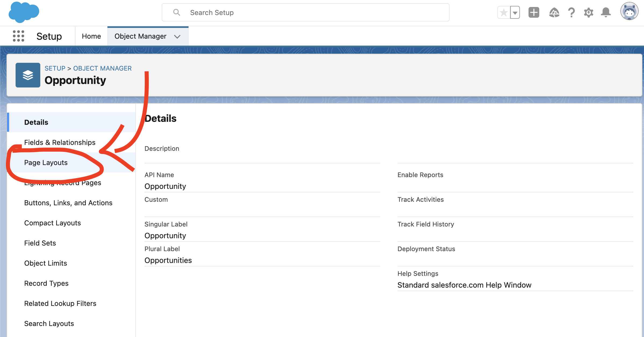Open the help question mark icon
This screenshot has width=644, height=337.
tap(571, 13)
